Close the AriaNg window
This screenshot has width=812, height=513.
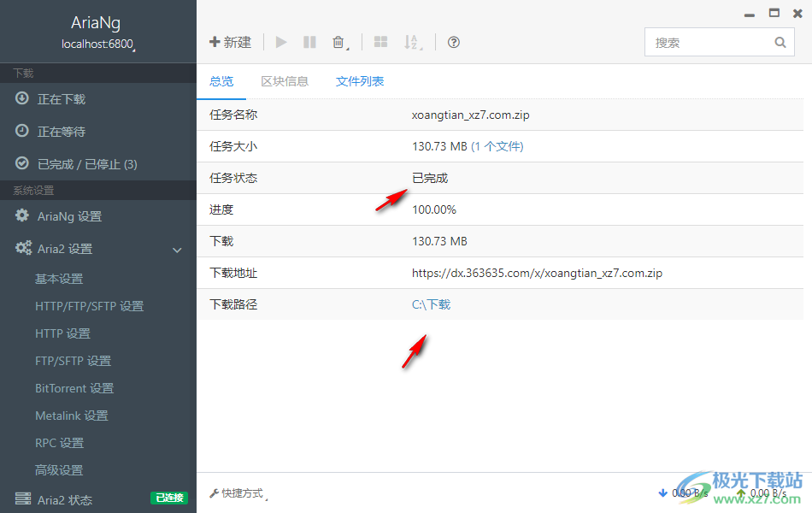click(x=797, y=14)
